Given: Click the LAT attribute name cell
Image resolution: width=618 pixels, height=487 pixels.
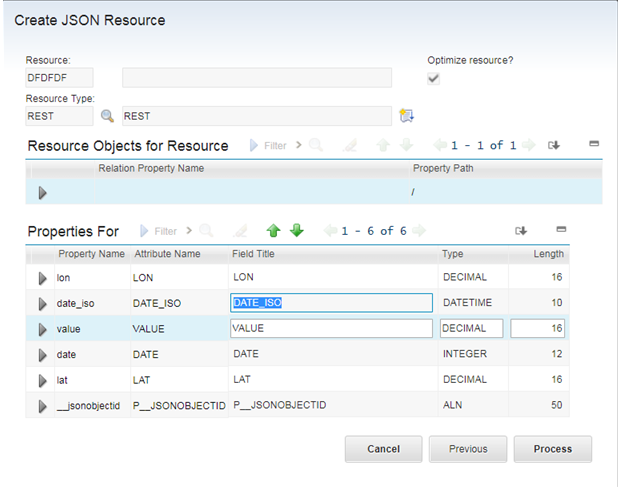Looking at the screenshot, I should 179,380.
